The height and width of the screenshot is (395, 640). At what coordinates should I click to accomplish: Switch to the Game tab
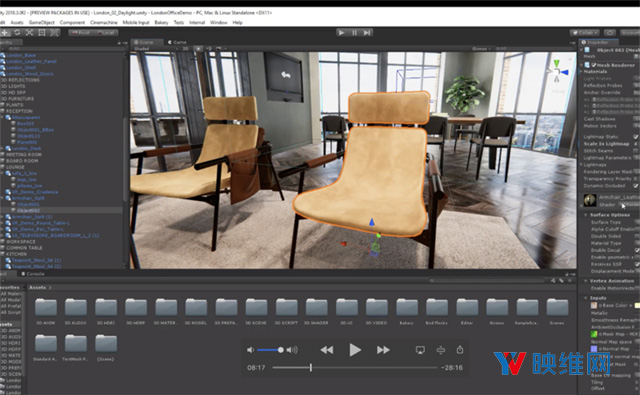(177, 42)
